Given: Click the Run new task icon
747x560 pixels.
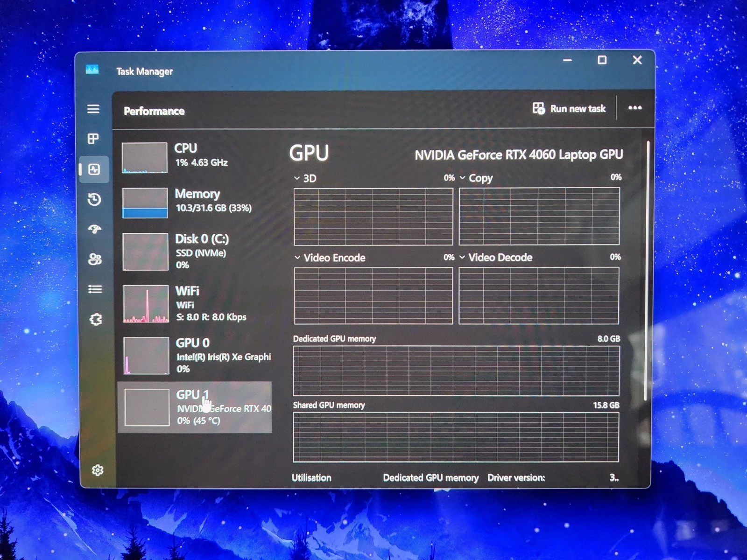Looking at the screenshot, I should (538, 108).
